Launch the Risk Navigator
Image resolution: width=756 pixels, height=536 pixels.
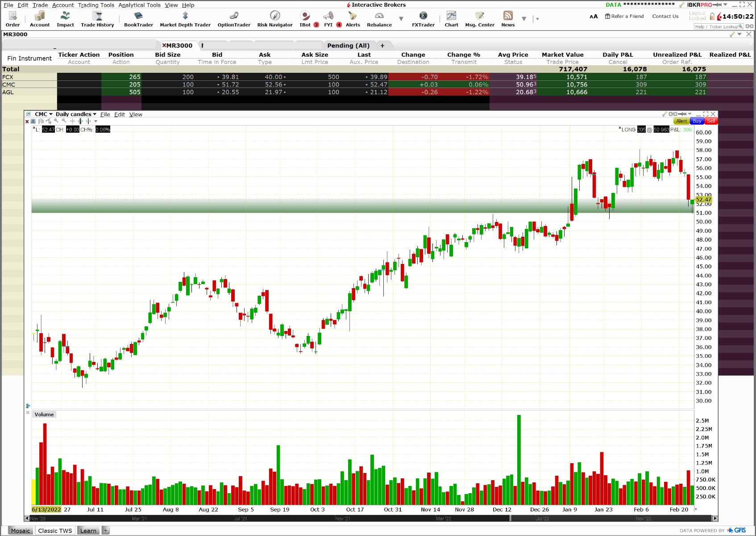pos(274,19)
